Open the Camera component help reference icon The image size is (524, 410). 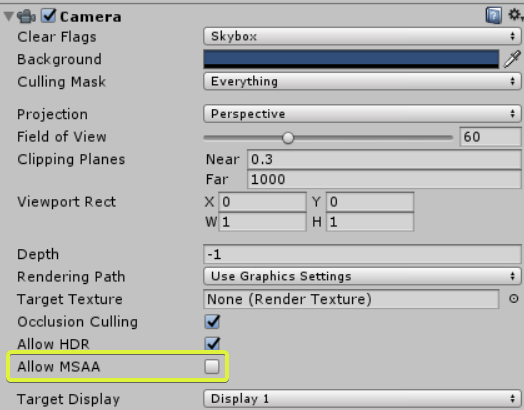pyautogui.click(x=494, y=16)
